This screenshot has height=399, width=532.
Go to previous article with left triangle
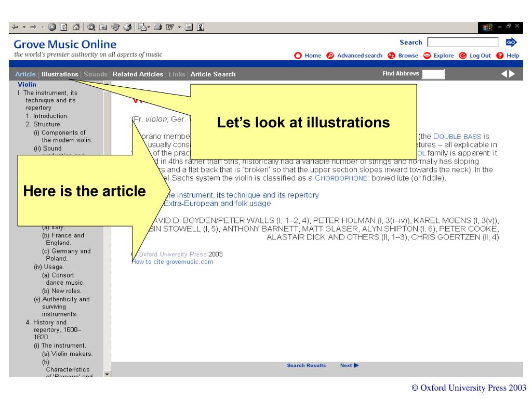(504, 74)
